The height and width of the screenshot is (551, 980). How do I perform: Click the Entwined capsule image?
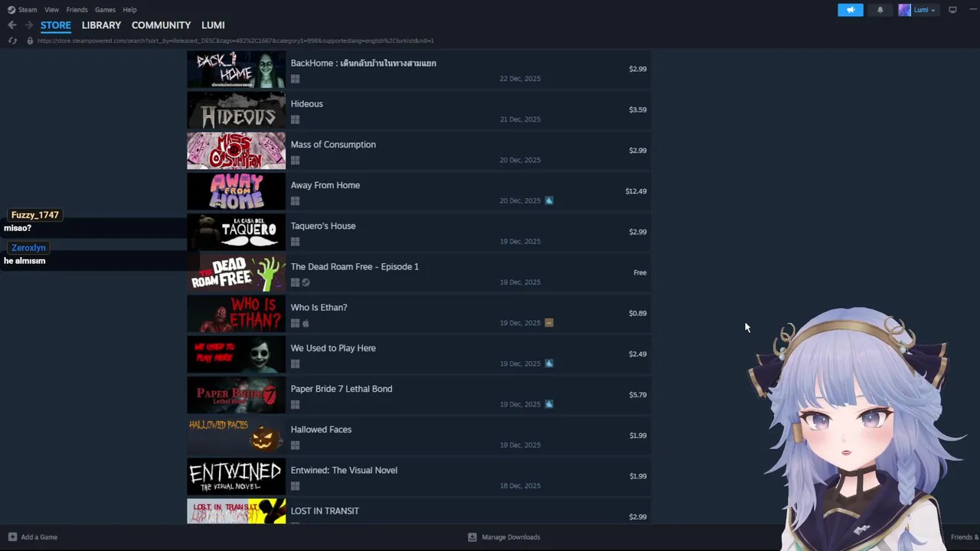tap(236, 476)
